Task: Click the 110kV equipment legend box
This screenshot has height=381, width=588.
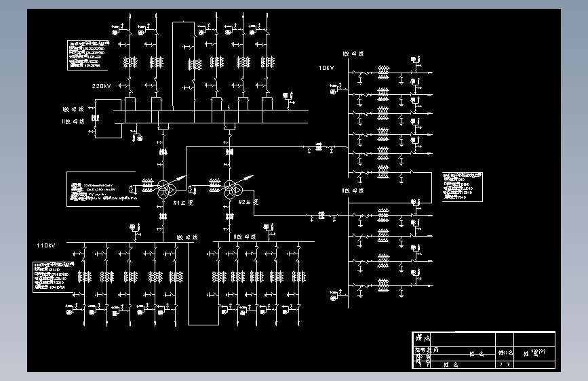Action: pos(54,277)
